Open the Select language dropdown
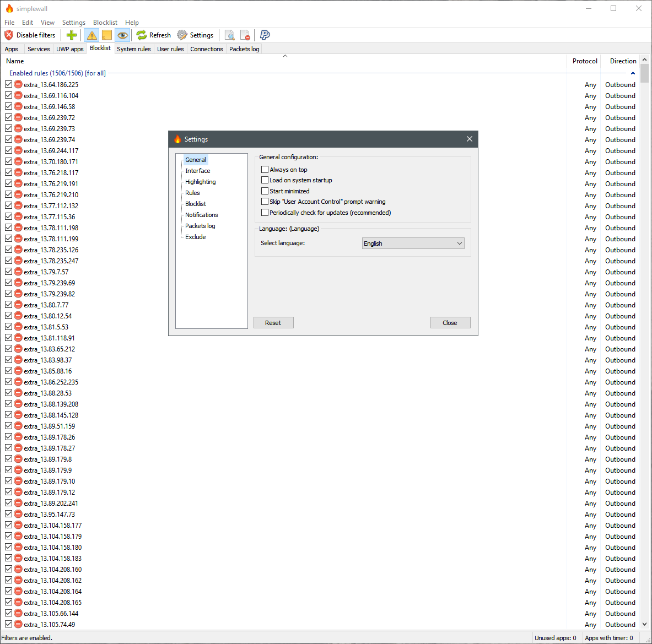 point(413,243)
